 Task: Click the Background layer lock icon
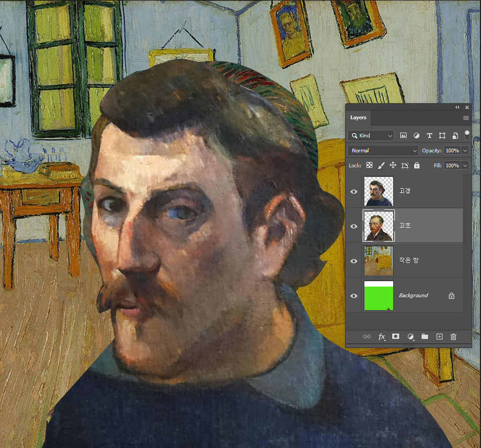click(452, 296)
